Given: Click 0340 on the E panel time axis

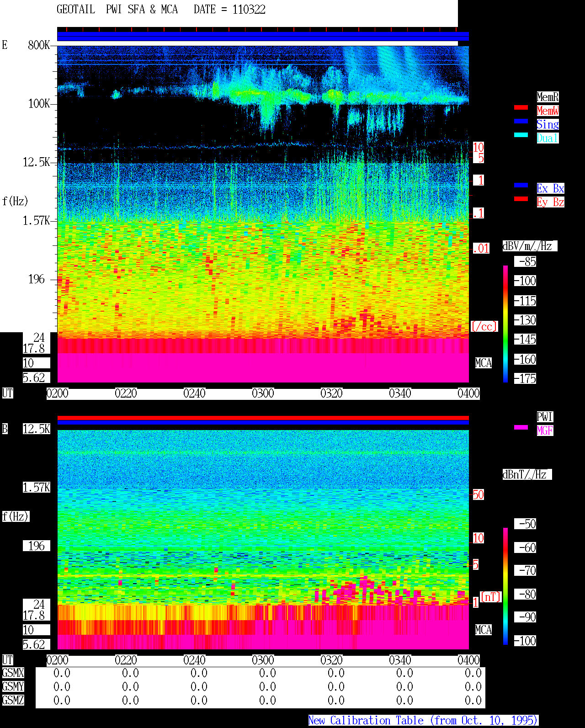Looking at the screenshot, I should [x=400, y=393].
